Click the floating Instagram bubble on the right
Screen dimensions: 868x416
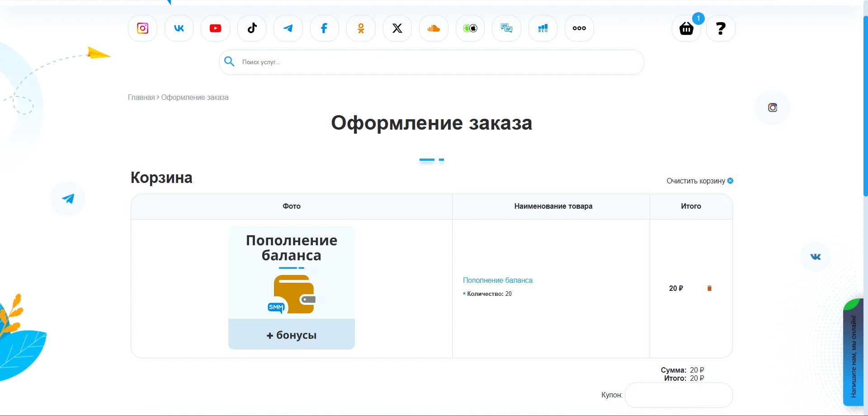coord(773,108)
